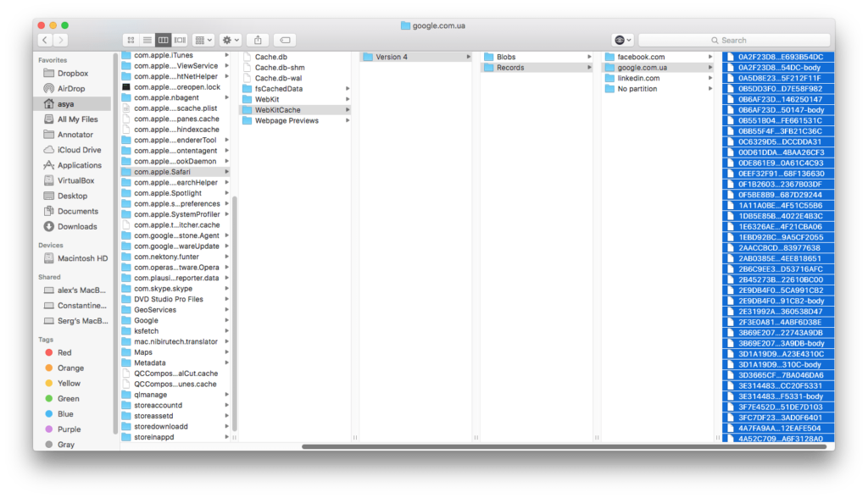This screenshot has height=498, width=868.
Task: Click the horizontal scrollbar at bottom
Action: click(x=564, y=446)
